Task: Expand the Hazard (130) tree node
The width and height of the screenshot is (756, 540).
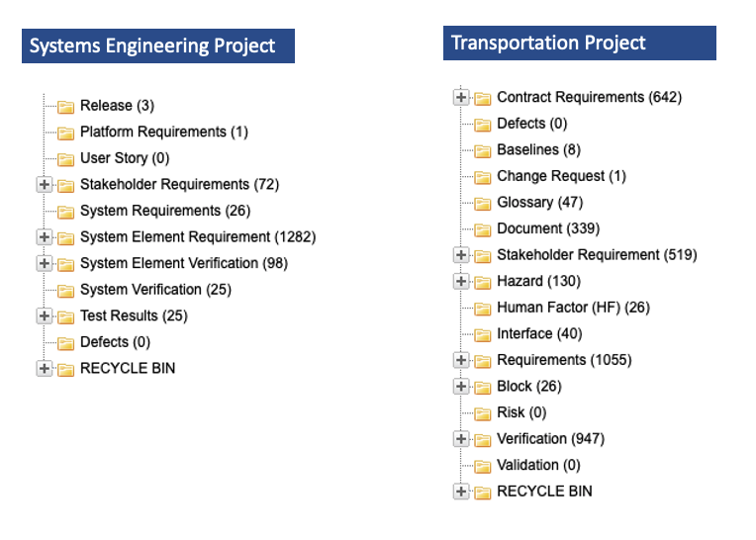Action: (461, 281)
